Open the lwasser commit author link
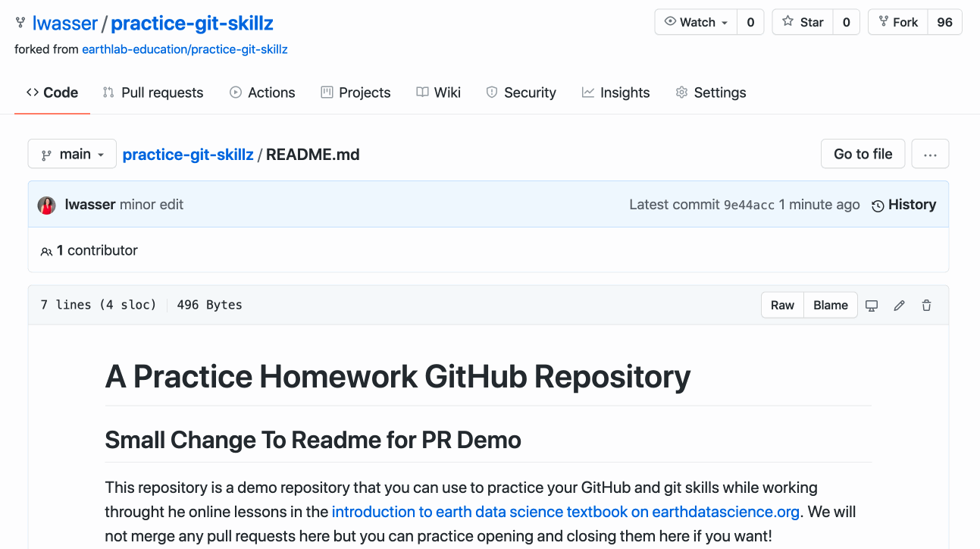Viewport: 980px width, 549px height. point(90,205)
